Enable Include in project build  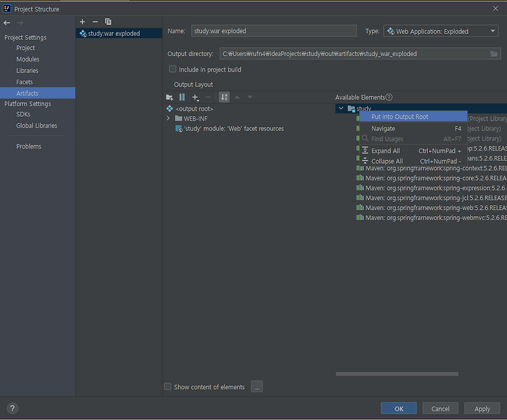pos(172,69)
